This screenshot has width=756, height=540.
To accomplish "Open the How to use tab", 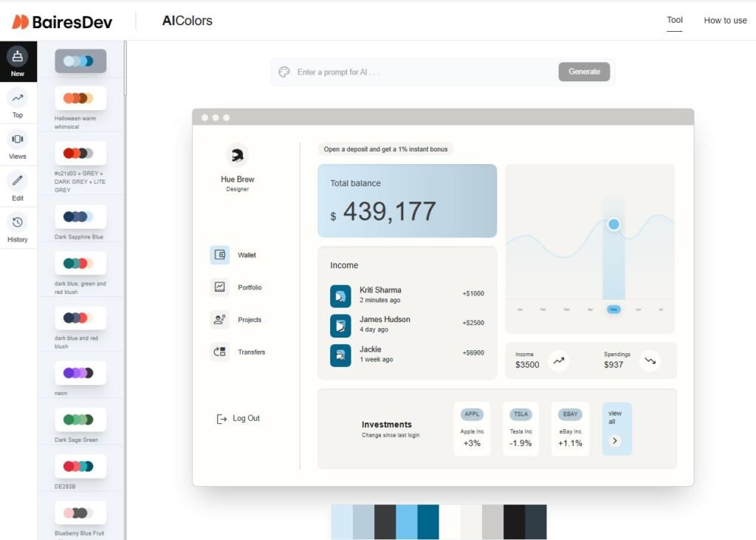I will coord(725,20).
